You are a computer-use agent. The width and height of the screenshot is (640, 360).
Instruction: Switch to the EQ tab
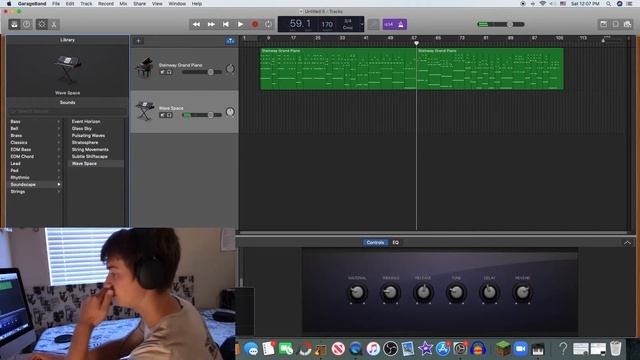click(396, 242)
